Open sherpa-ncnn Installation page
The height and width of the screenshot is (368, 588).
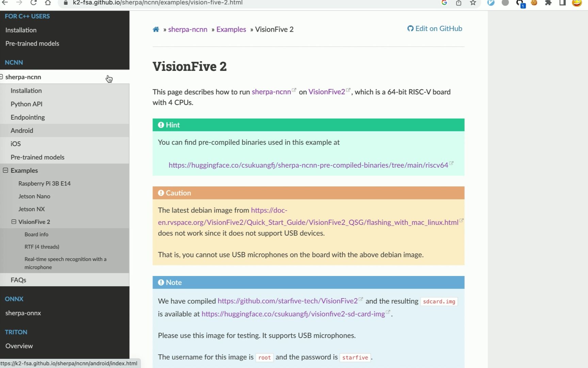click(x=26, y=91)
